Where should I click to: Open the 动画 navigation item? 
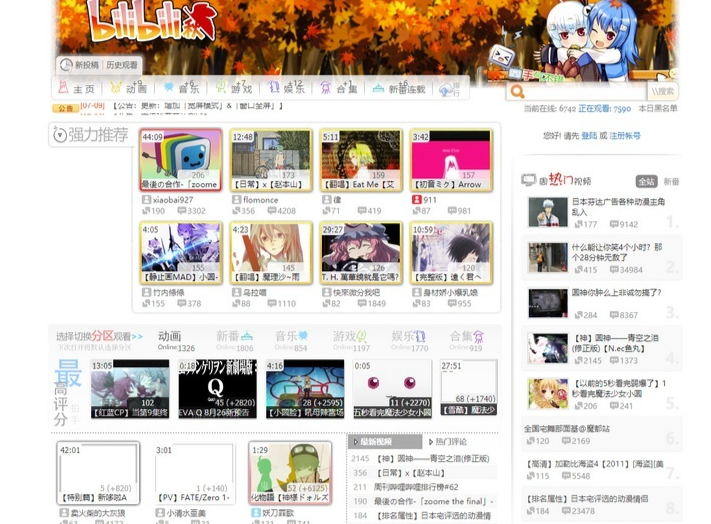(128, 87)
